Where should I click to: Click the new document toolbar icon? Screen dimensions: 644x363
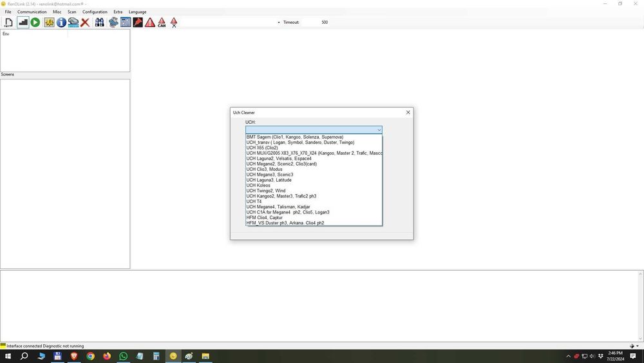(8, 23)
